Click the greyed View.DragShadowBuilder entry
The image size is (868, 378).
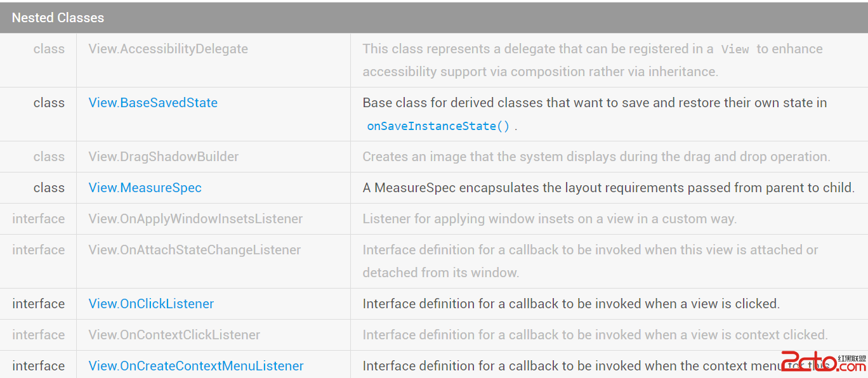tap(164, 157)
